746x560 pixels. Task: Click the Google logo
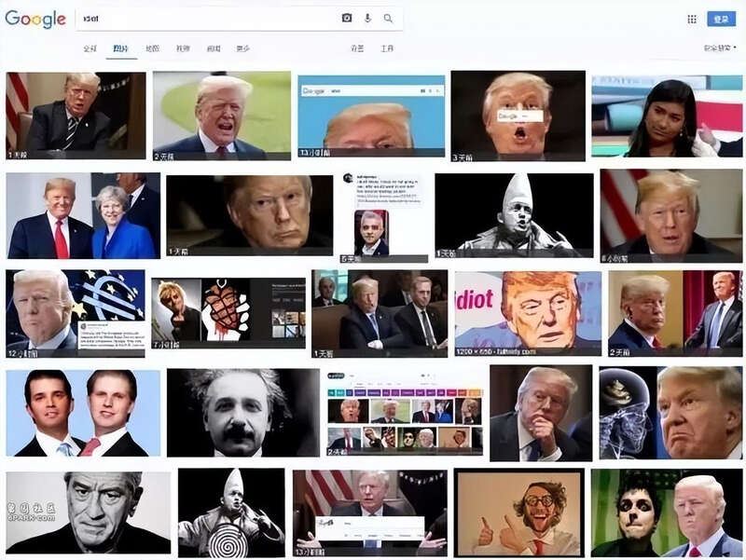[35, 19]
